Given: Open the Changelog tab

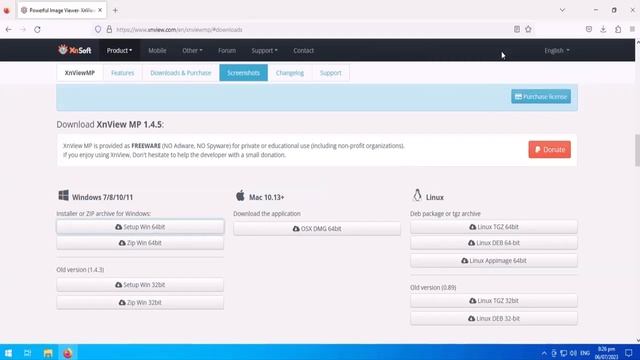Looking at the screenshot, I should [290, 73].
